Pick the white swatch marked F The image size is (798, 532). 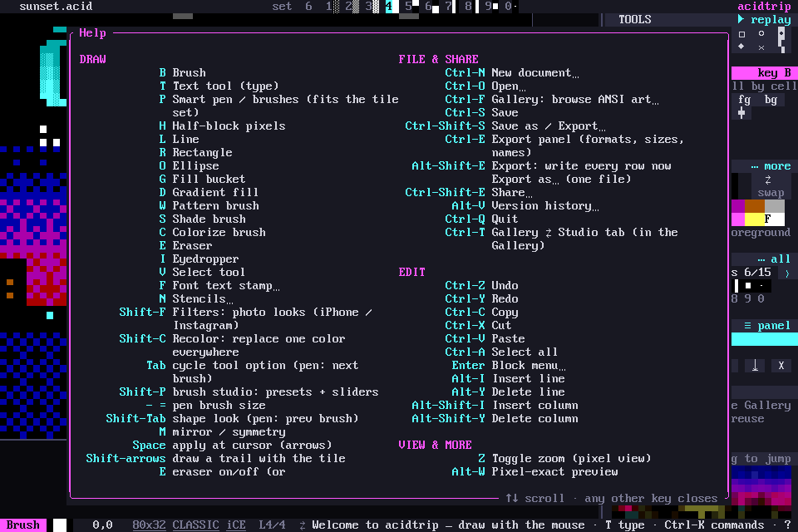tap(775, 219)
